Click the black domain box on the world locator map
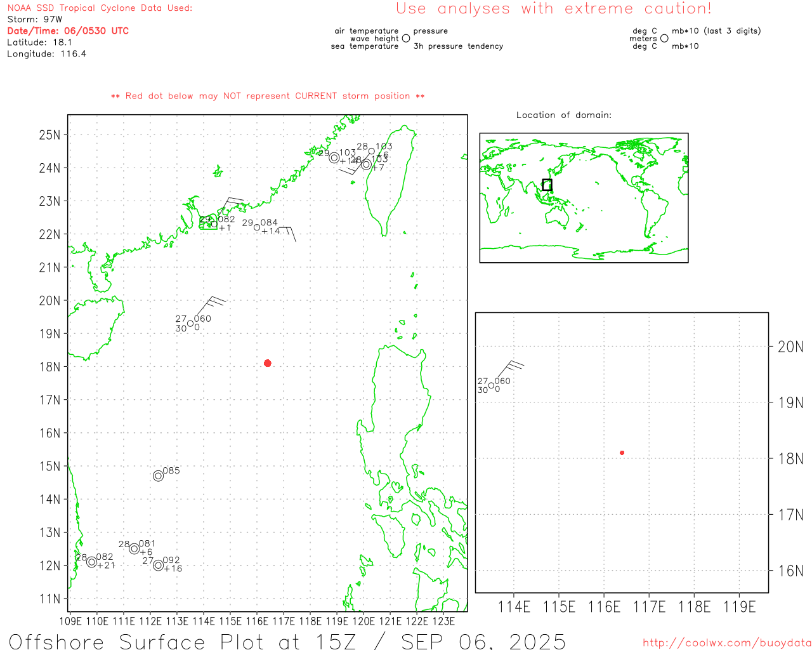 tap(547, 185)
